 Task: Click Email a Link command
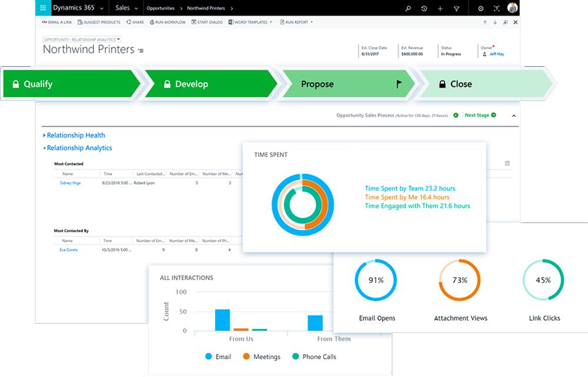(x=57, y=22)
